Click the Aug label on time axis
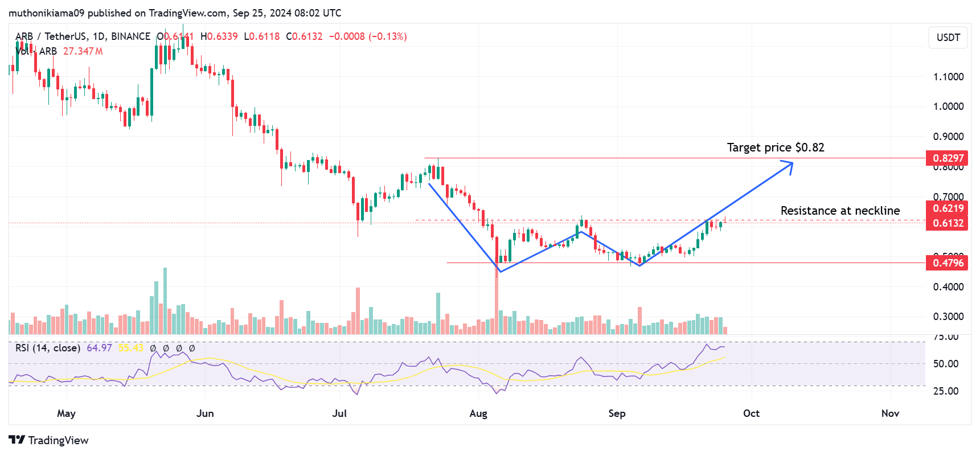This screenshot has height=455, width=980. click(478, 413)
